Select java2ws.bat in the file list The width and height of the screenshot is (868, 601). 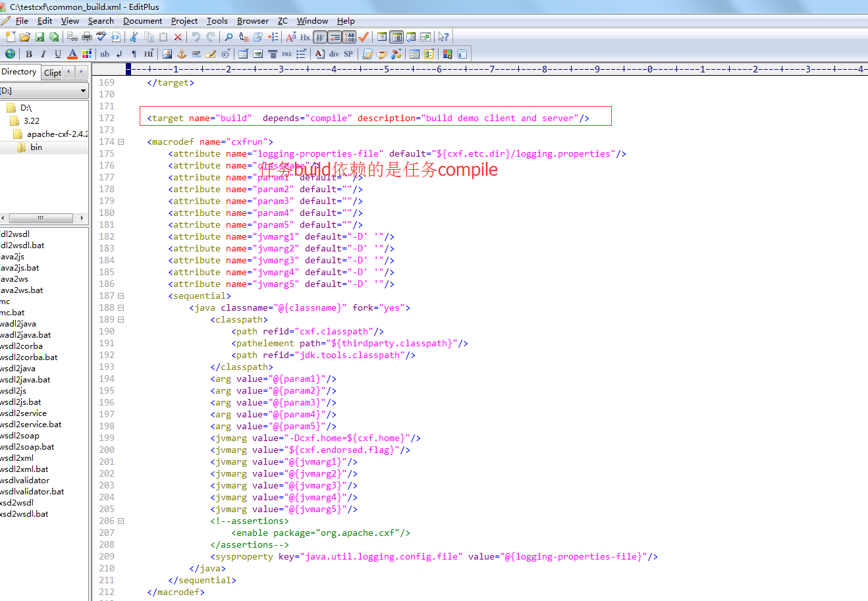(22, 290)
